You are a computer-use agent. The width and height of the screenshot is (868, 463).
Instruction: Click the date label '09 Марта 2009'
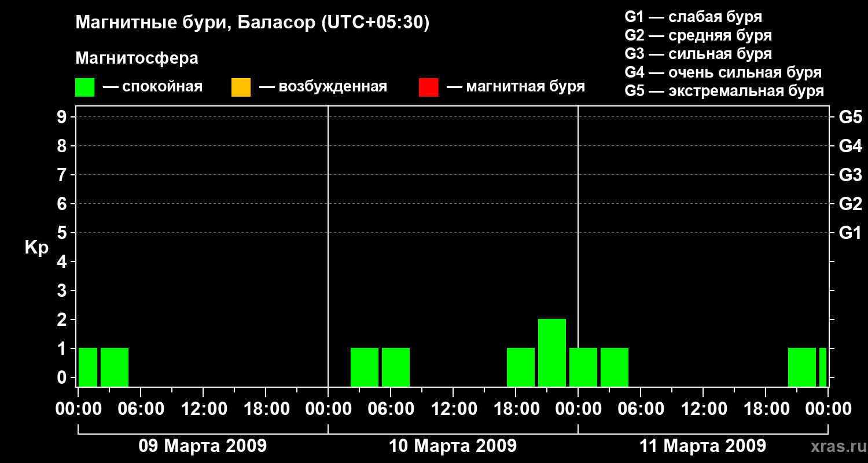[x=203, y=446]
